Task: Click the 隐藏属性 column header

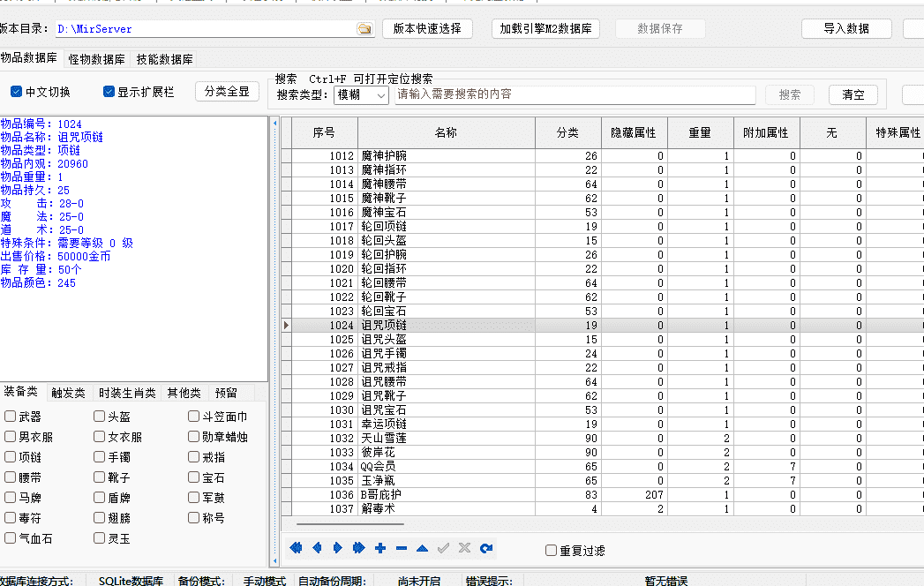Action: click(x=634, y=132)
